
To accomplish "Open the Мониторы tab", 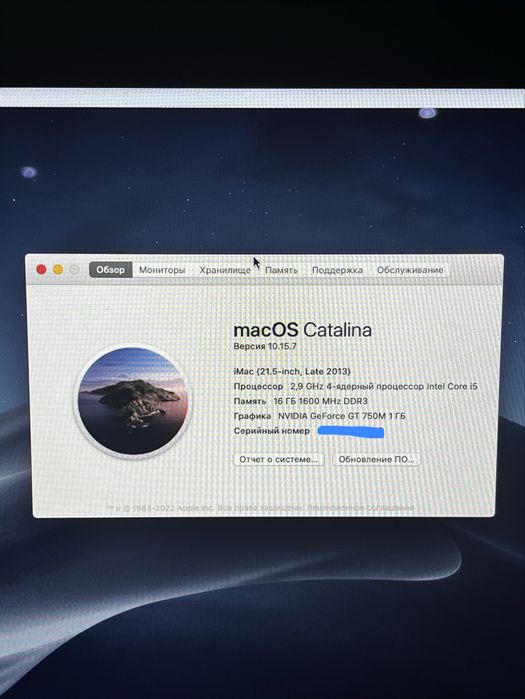I will pos(162,270).
